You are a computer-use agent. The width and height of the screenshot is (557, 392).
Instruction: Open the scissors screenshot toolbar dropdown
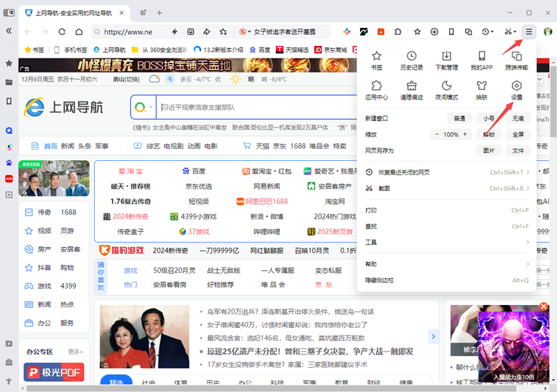pyautogui.click(x=510, y=32)
